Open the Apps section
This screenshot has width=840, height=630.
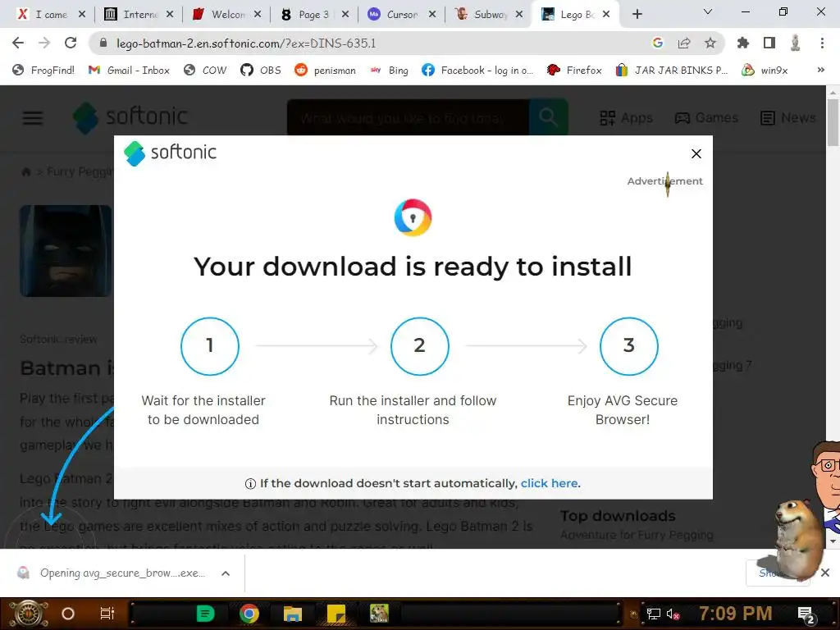pyautogui.click(x=626, y=118)
